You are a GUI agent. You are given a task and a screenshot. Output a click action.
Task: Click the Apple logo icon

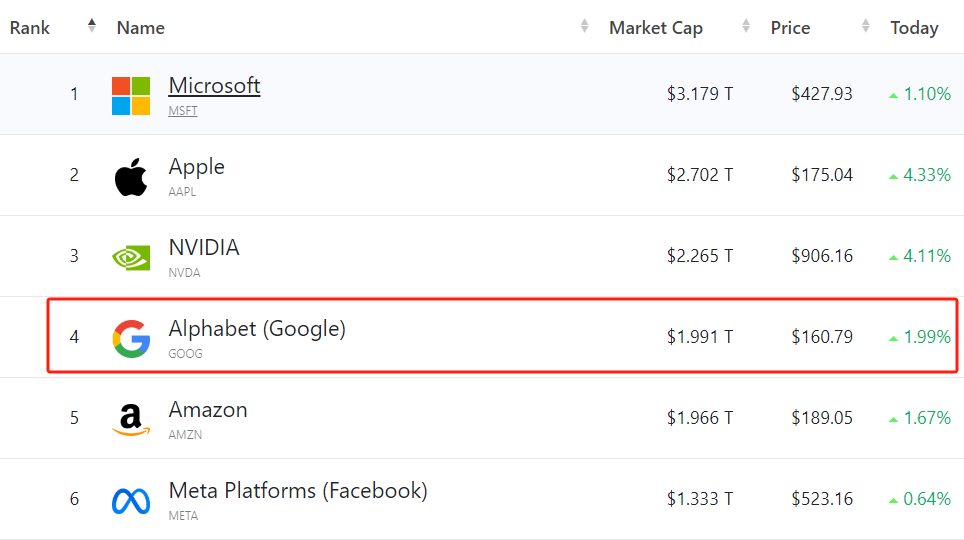coord(131,176)
